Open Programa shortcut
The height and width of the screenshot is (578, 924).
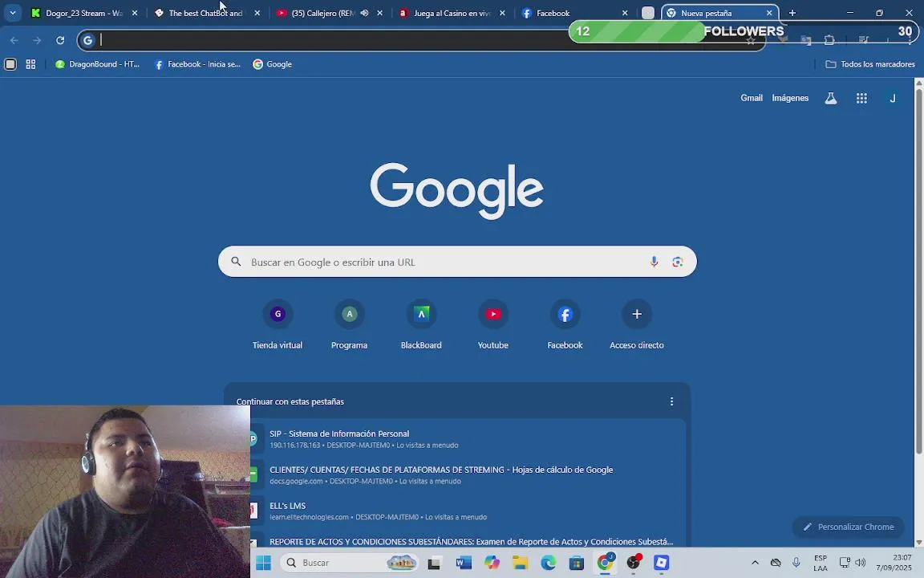[350, 325]
